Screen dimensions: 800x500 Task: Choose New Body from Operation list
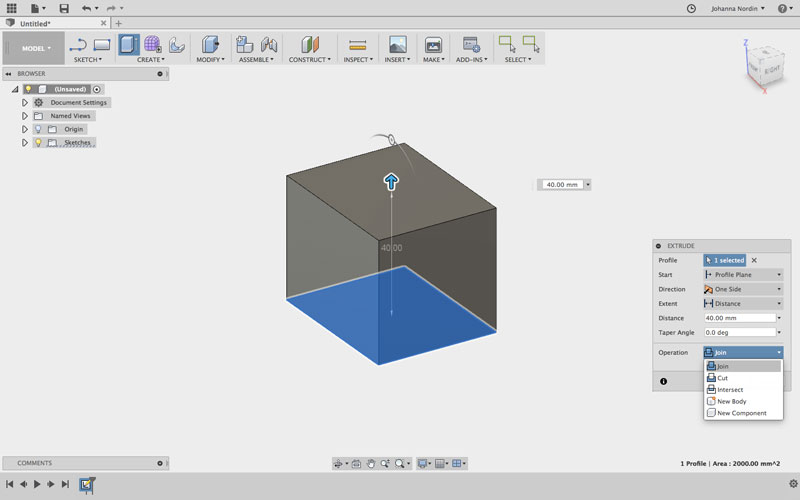[x=743, y=402]
